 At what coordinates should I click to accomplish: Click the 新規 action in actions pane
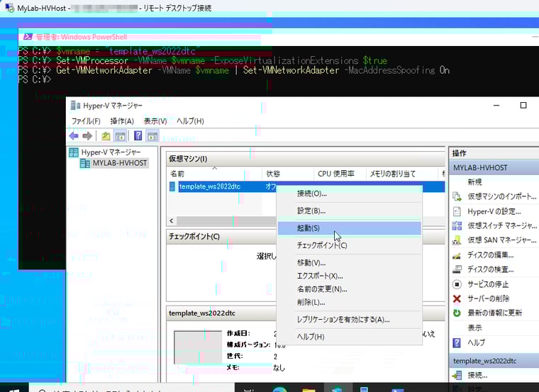(474, 182)
